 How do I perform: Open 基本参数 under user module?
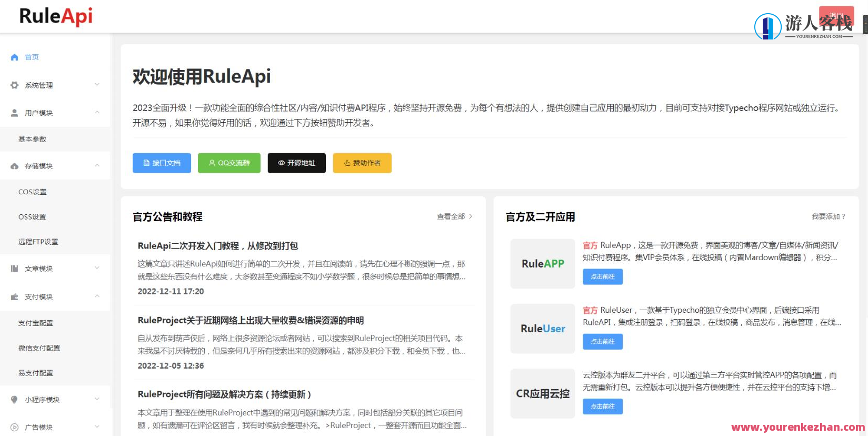[55, 139]
